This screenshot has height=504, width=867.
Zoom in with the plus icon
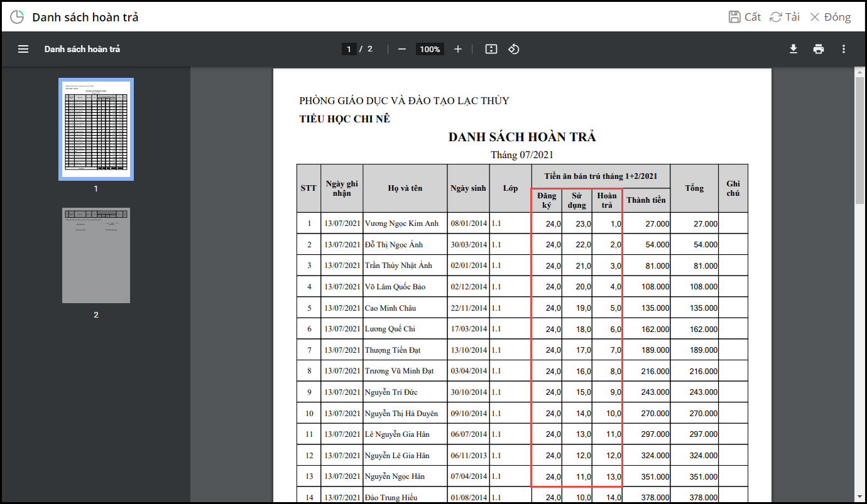458,49
